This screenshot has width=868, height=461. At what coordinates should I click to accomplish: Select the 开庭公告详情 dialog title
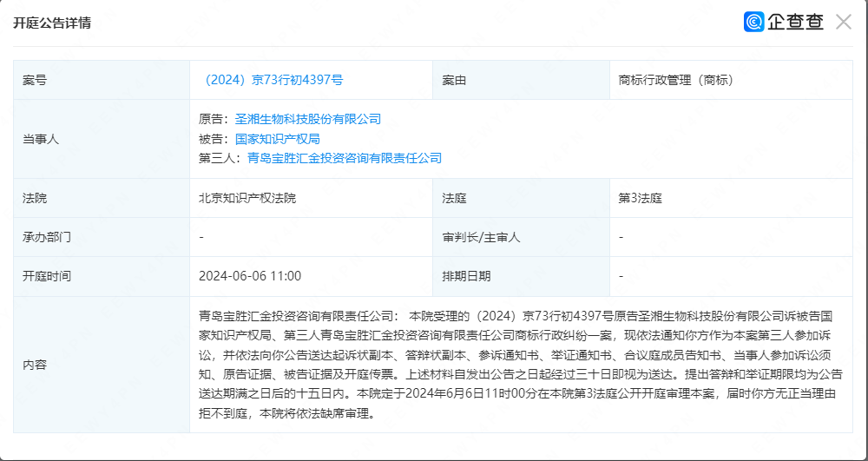tap(52, 23)
